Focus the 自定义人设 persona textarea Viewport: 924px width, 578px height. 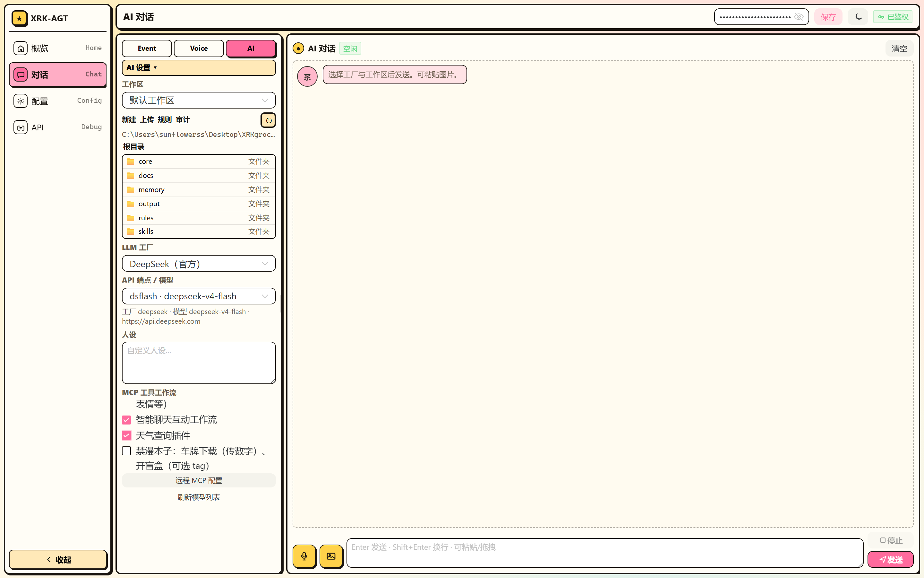199,363
